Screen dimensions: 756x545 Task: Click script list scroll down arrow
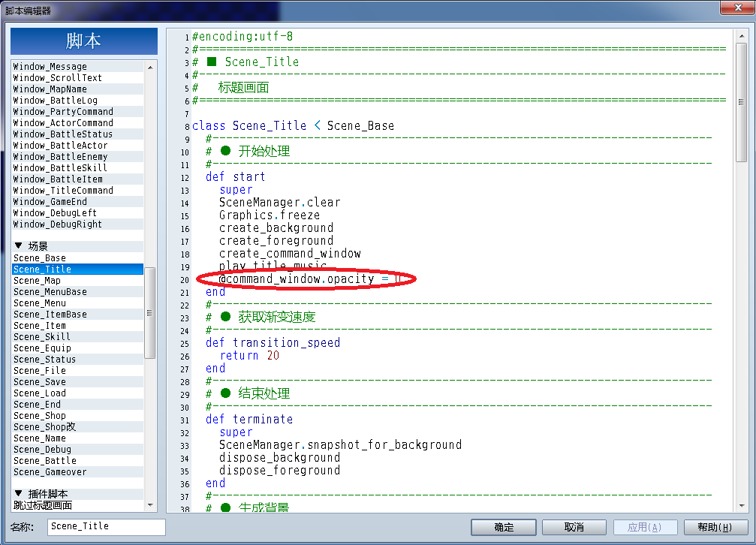(150, 505)
